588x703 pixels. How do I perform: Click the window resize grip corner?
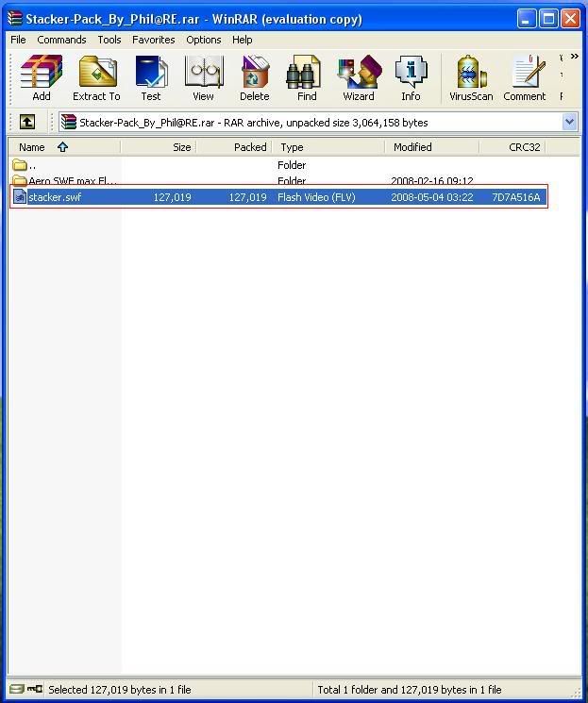(x=576, y=693)
